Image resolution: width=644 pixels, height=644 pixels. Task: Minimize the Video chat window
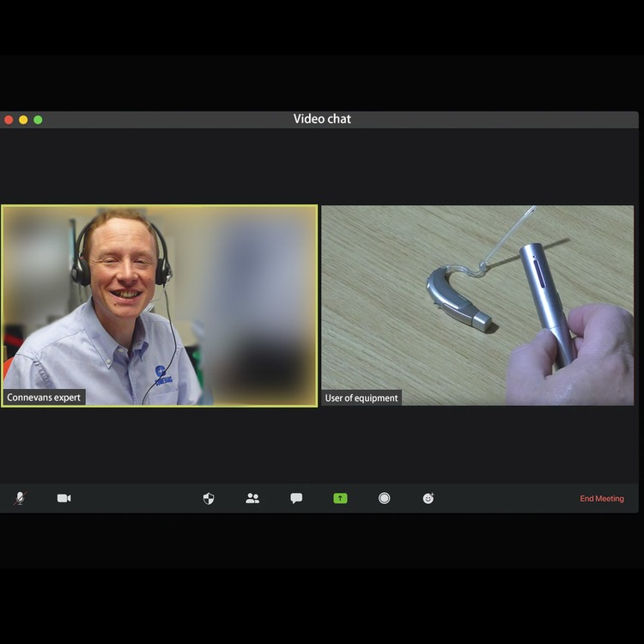click(x=23, y=119)
